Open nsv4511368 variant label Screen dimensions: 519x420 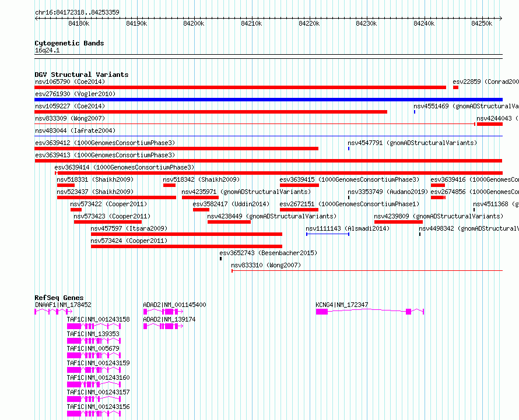(496, 204)
